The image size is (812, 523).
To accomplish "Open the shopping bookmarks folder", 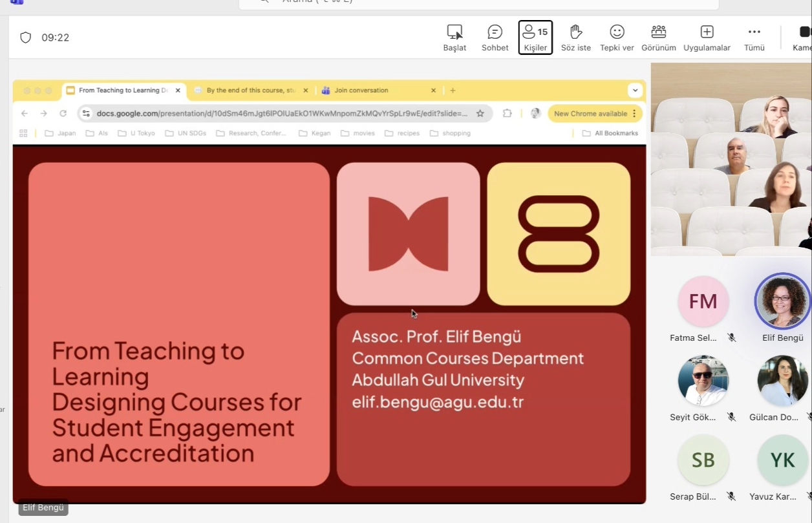I will pos(451,133).
